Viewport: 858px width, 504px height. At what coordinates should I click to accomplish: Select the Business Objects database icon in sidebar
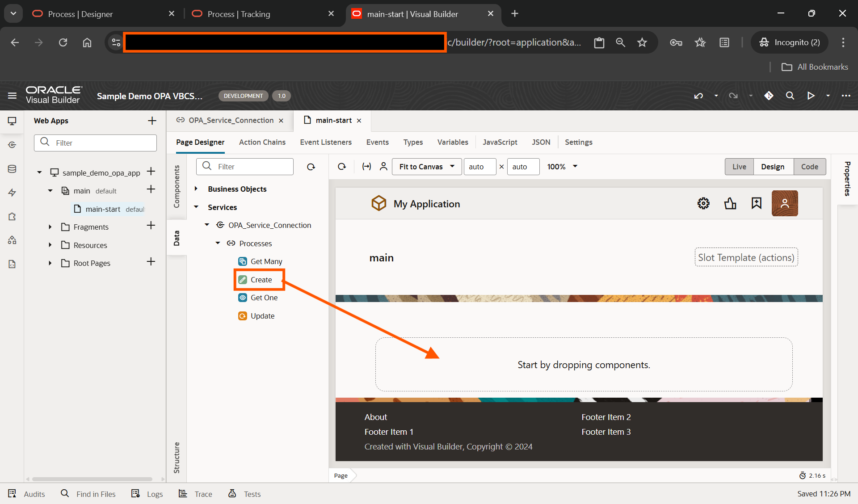(x=12, y=168)
